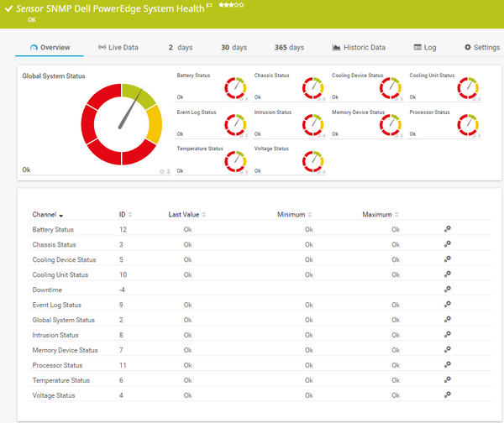Sort table by Channel column
This screenshot has height=423, width=504.
pyautogui.click(x=48, y=215)
